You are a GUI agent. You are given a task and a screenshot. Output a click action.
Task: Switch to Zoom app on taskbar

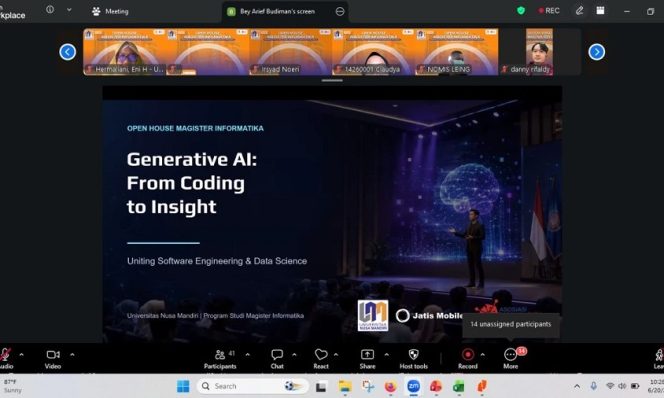click(413, 386)
